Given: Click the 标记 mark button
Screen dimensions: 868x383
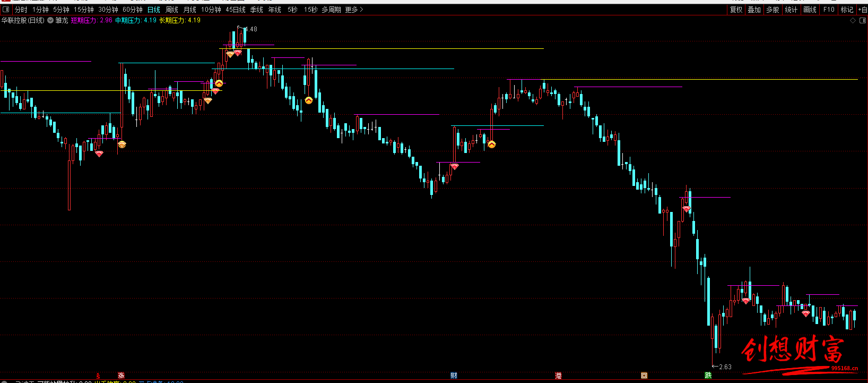Looking at the screenshot, I should pyautogui.click(x=847, y=10).
